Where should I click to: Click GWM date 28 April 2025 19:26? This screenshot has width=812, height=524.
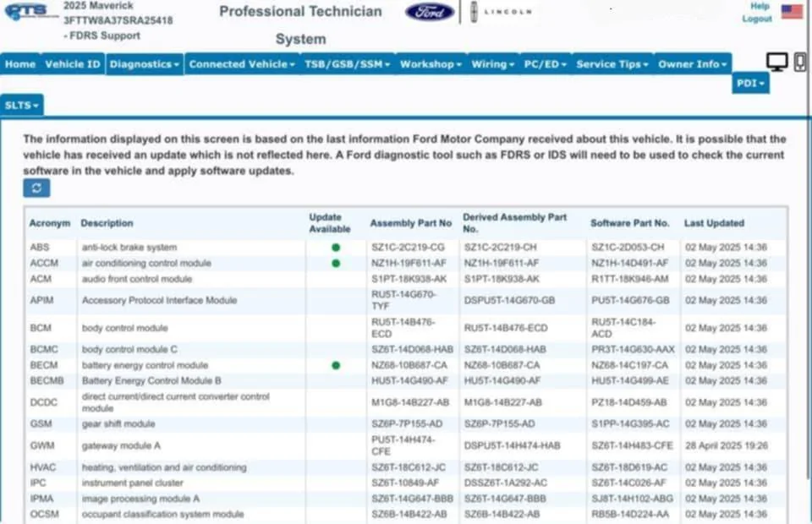pos(727,445)
